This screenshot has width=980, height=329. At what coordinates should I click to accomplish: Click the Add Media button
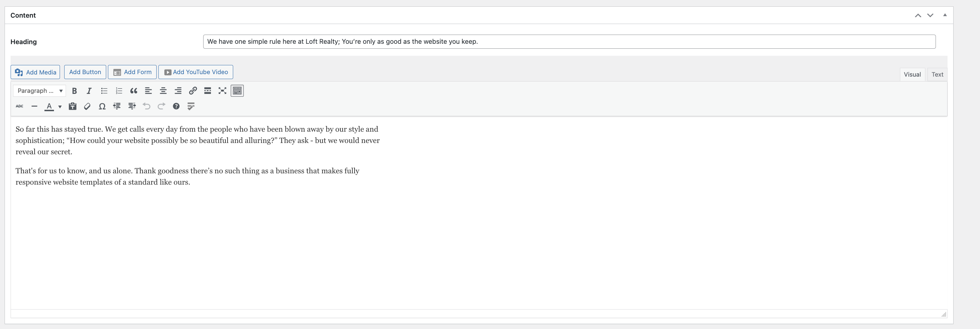(x=35, y=72)
